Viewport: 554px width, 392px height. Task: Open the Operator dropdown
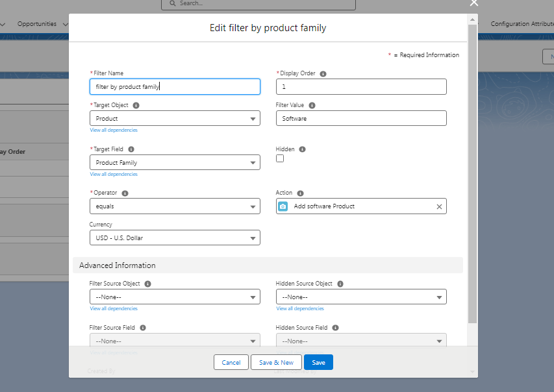[175, 207]
